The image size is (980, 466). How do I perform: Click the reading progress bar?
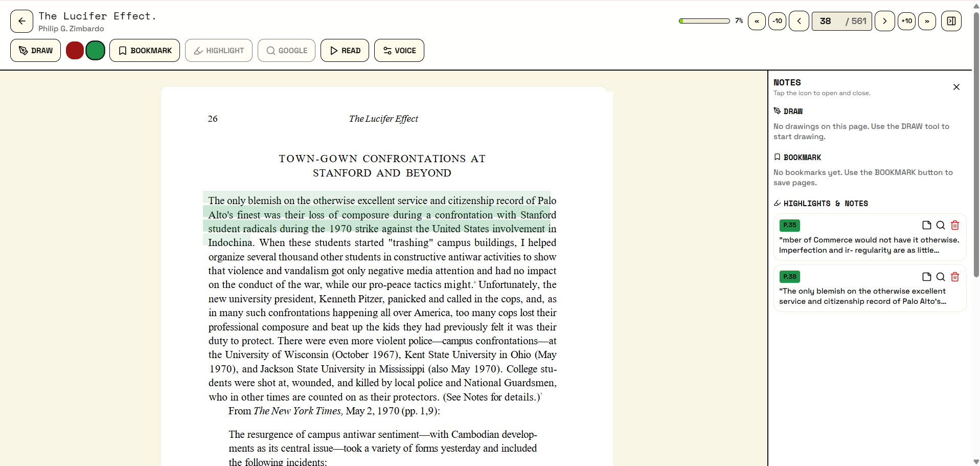click(704, 21)
